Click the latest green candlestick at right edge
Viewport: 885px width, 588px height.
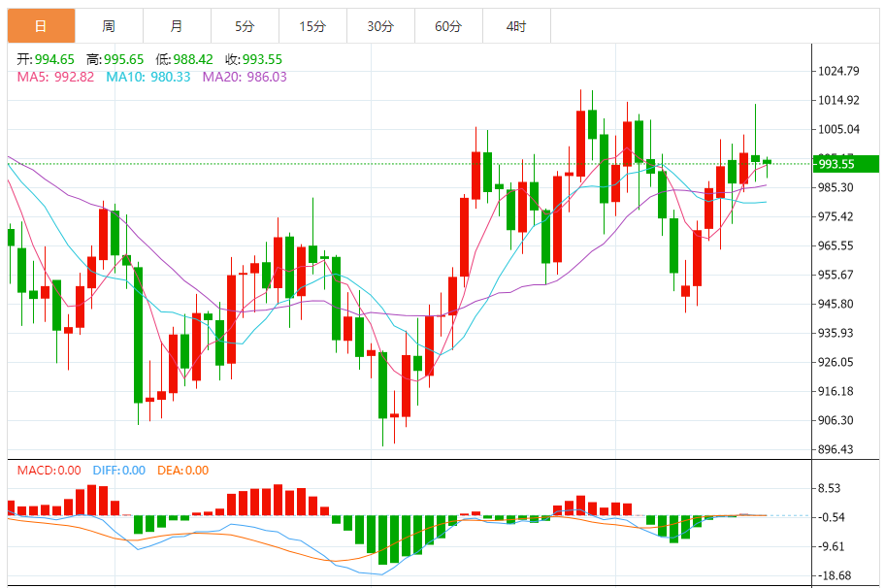767,162
